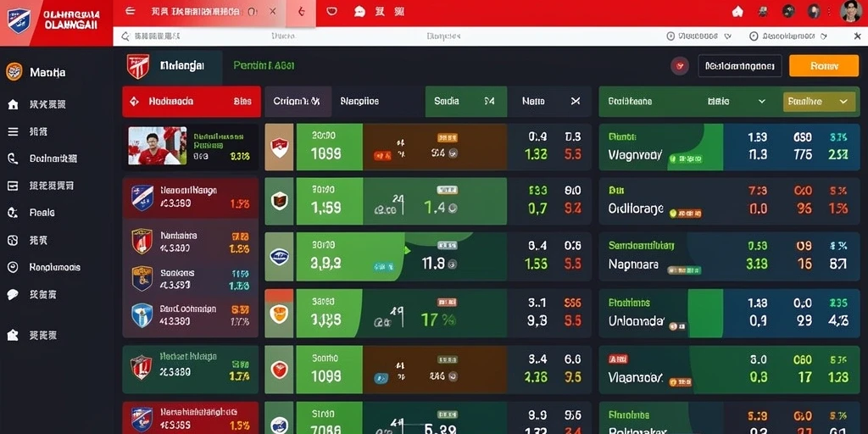Viewport: 868px width, 434px height.
Task: Select the green odds value 0,7
Action: coord(537,209)
